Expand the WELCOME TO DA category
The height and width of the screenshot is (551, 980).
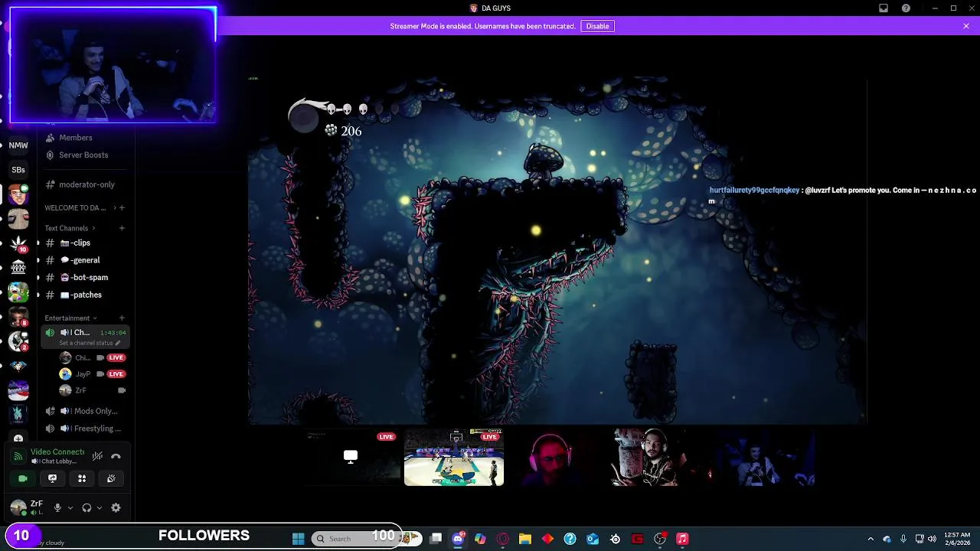click(80, 207)
